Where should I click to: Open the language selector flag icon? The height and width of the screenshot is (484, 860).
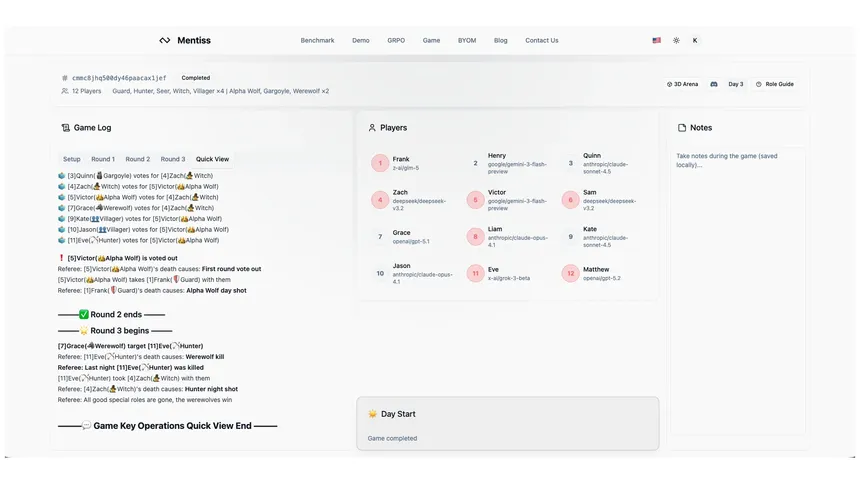click(x=657, y=41)
